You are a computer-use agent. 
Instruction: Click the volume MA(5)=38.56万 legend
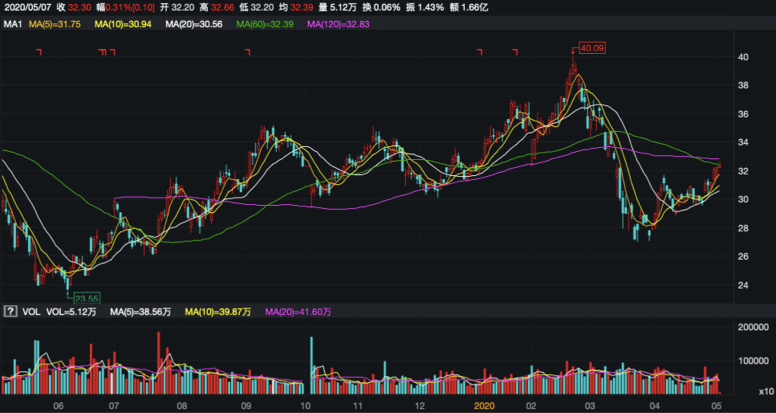pyautogui.click(x=141, y=312)
